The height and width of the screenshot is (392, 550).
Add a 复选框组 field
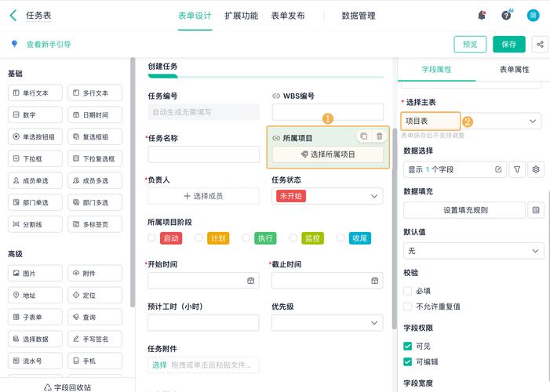[x=95, y=136]
